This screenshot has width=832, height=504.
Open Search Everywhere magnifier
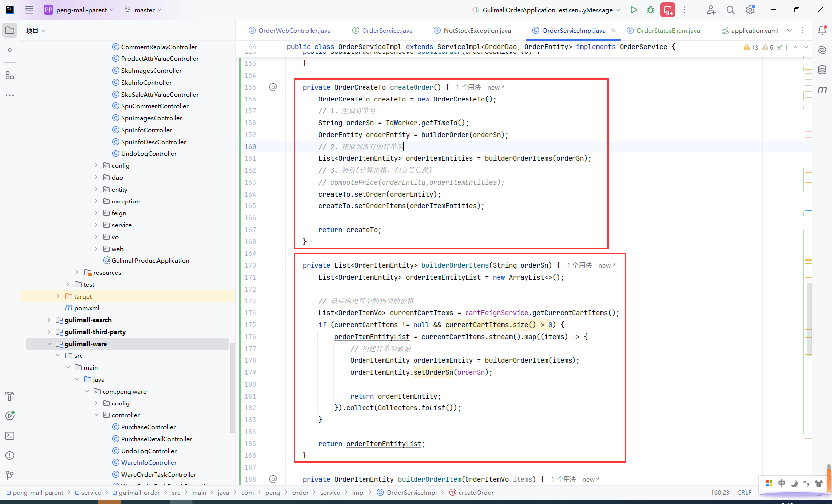coord(730,10)
